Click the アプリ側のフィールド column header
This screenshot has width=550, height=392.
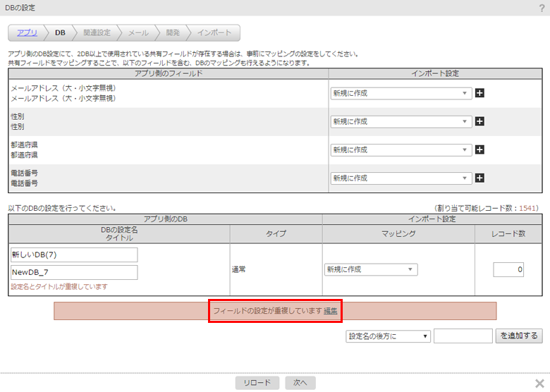tap(169, 73)
